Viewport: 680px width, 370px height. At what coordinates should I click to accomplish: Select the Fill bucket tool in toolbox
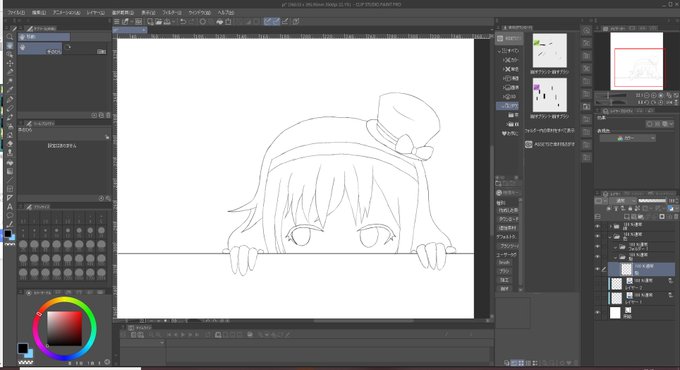pyautogui.click(x=10, y=162)
